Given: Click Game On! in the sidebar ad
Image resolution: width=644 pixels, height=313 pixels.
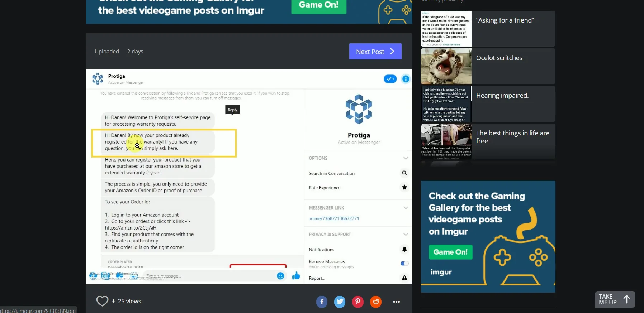Looking at the screenshot, I should pos(451,252).
